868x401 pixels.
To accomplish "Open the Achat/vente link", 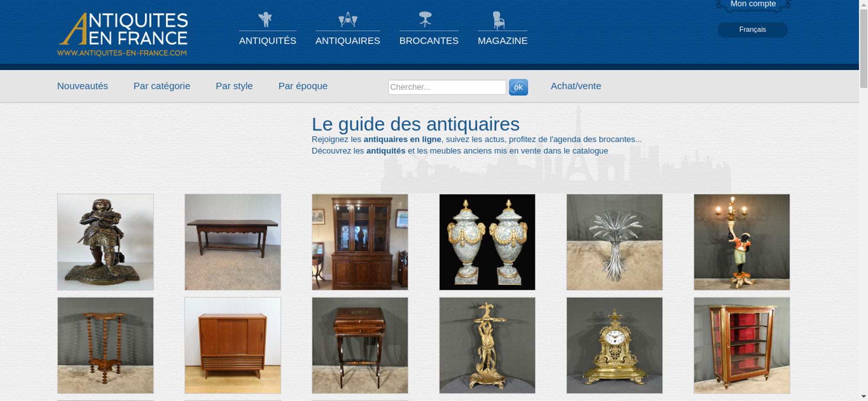I will pos(576,86).
